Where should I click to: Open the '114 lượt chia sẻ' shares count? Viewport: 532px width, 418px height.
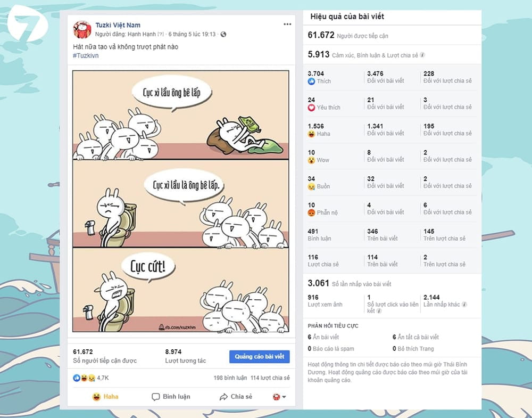tap(270, 378)
